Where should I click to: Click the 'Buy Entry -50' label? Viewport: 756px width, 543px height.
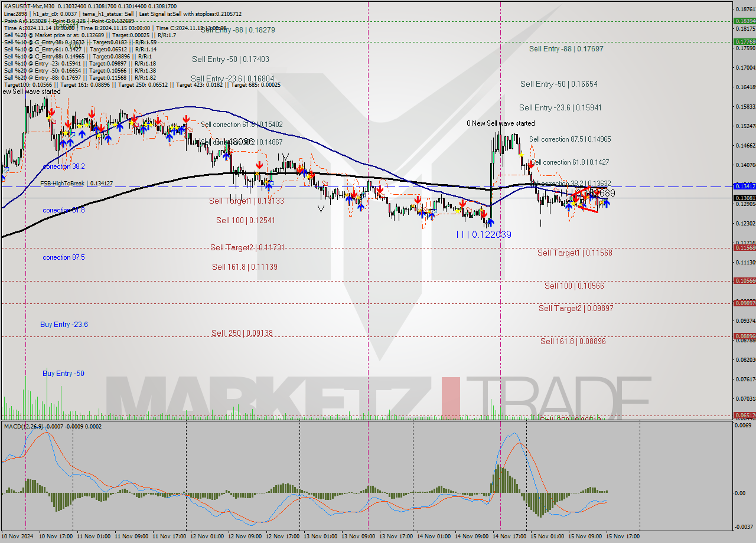(63, 374)
